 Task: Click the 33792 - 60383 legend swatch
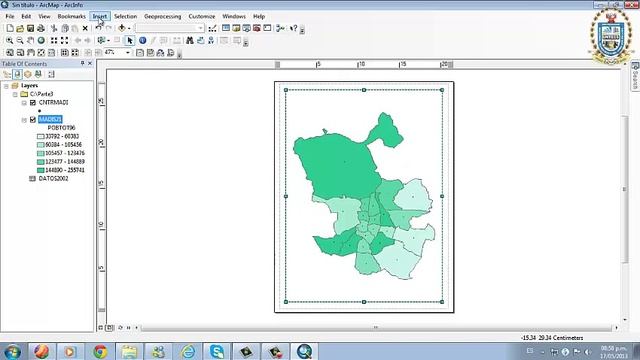40,136
